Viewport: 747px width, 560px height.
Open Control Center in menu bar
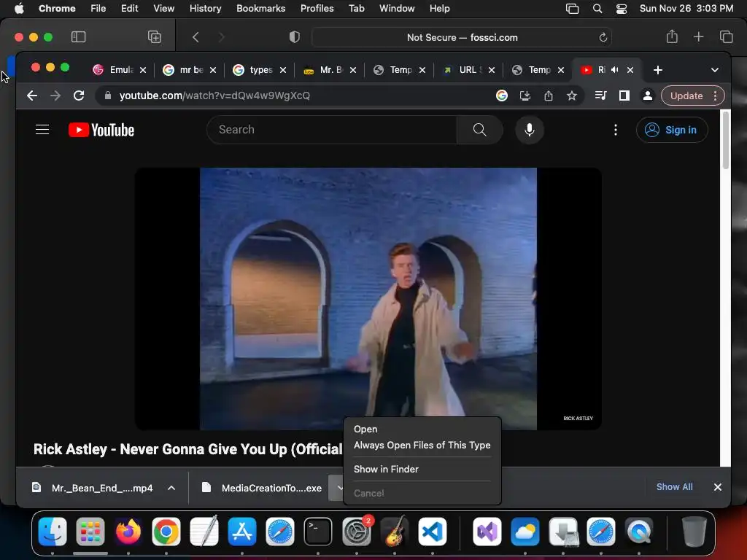click(622, 9)
